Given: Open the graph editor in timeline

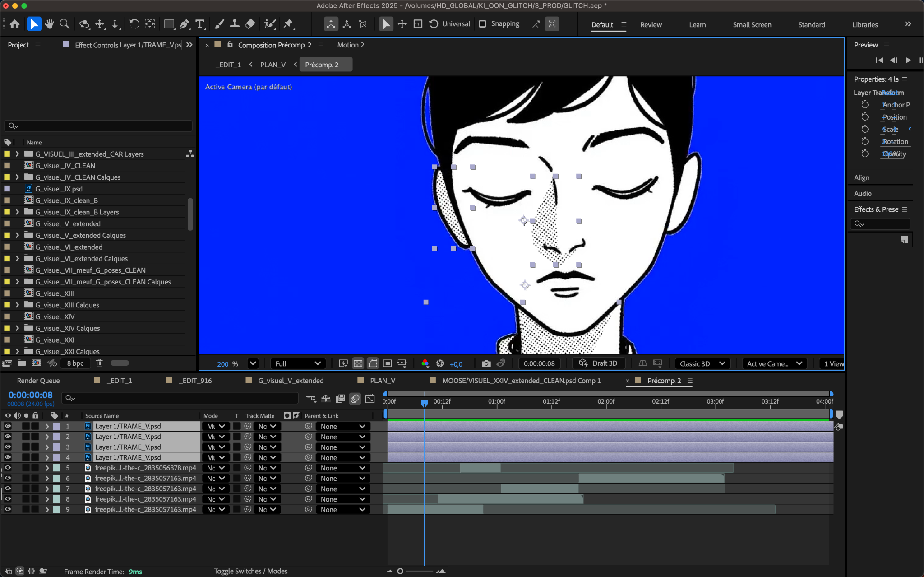Looking at the screenshot, I should point(370,398).
